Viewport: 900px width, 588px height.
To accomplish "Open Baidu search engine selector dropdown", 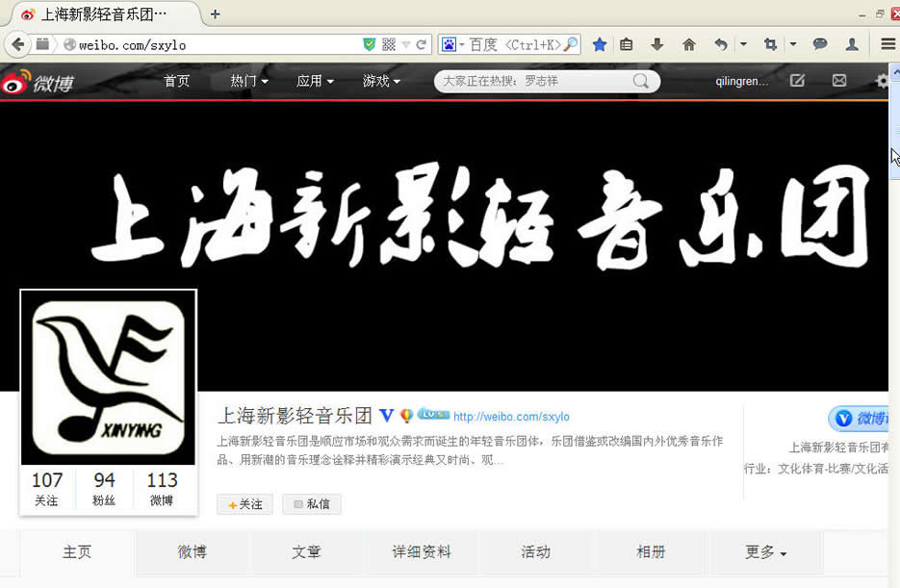I will point(452,44).
